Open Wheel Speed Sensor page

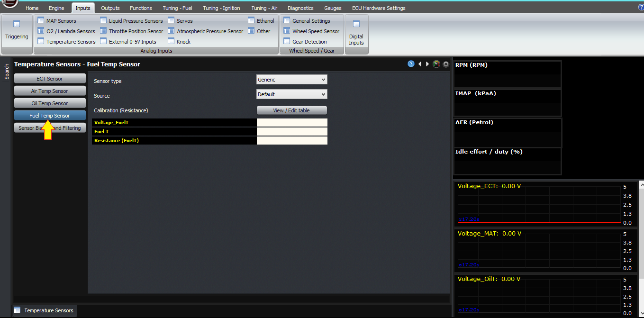[x=311, y=31]
